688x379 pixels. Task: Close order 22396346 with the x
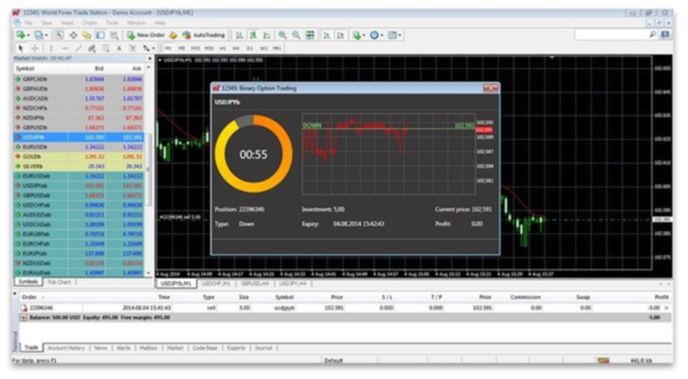(666, 308)
